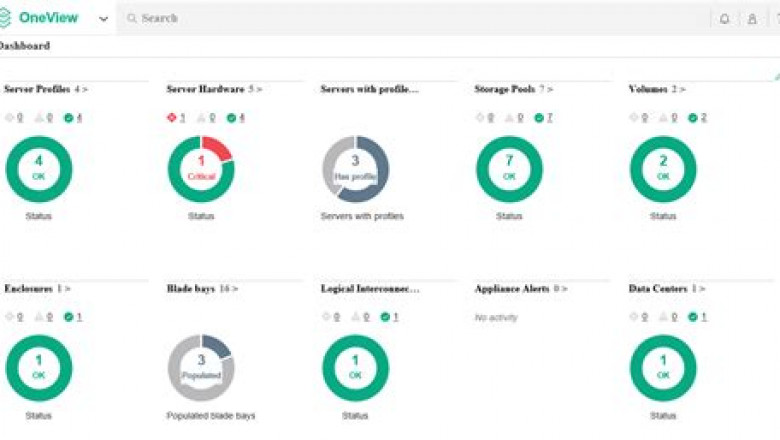Click the green OK icon under Server Profiles
The height and width of the screenshot is (440, 780).
pyautogui.click(x=68, y=117)
